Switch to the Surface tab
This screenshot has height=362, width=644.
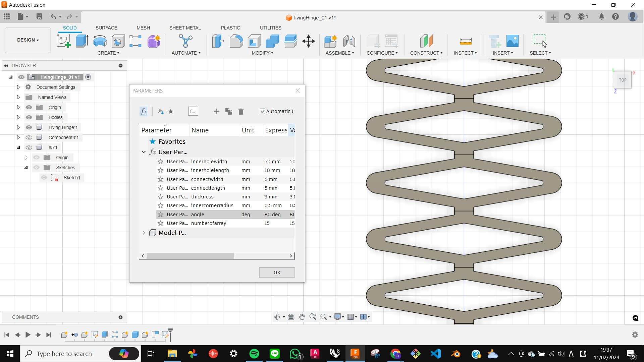point(106,27)
